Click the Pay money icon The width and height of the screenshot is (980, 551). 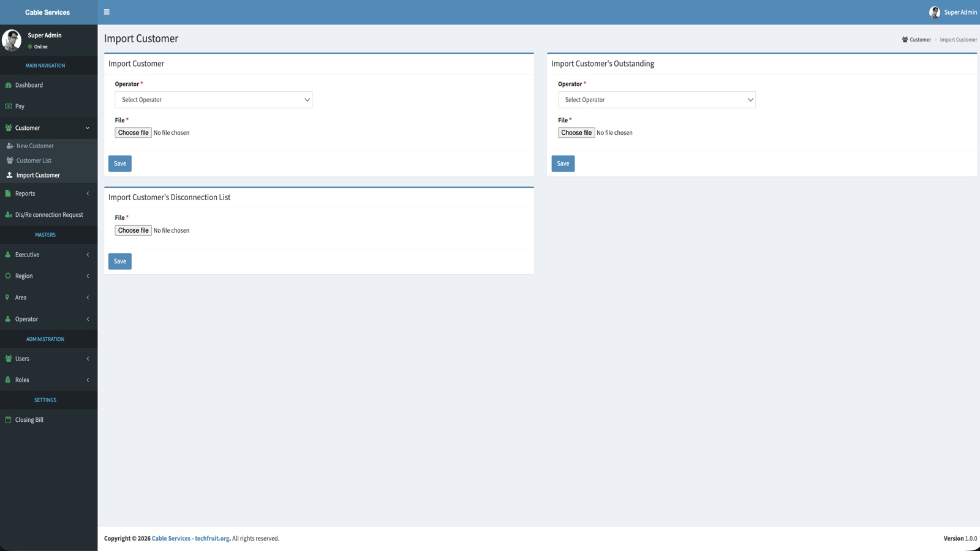(9, 107)
